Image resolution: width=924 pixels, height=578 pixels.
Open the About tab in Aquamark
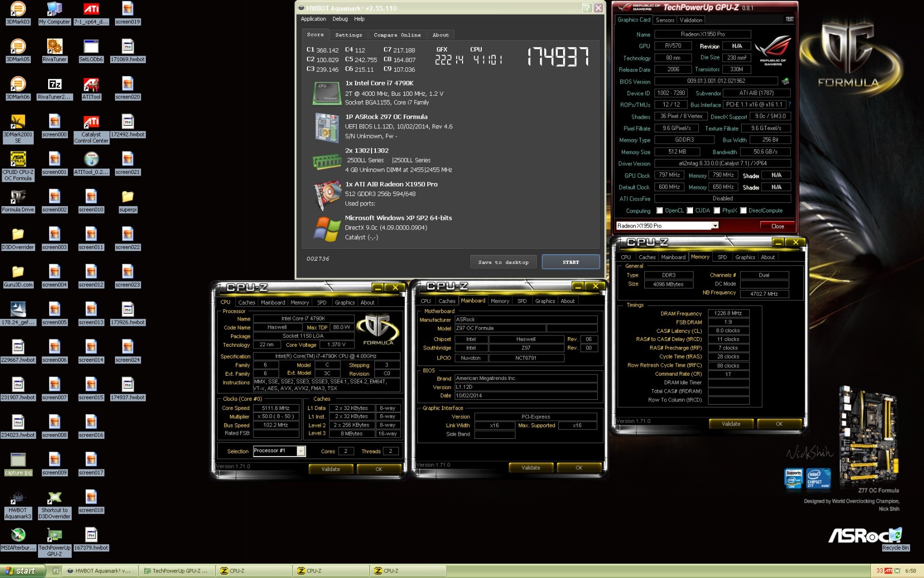tap(441, 35)
